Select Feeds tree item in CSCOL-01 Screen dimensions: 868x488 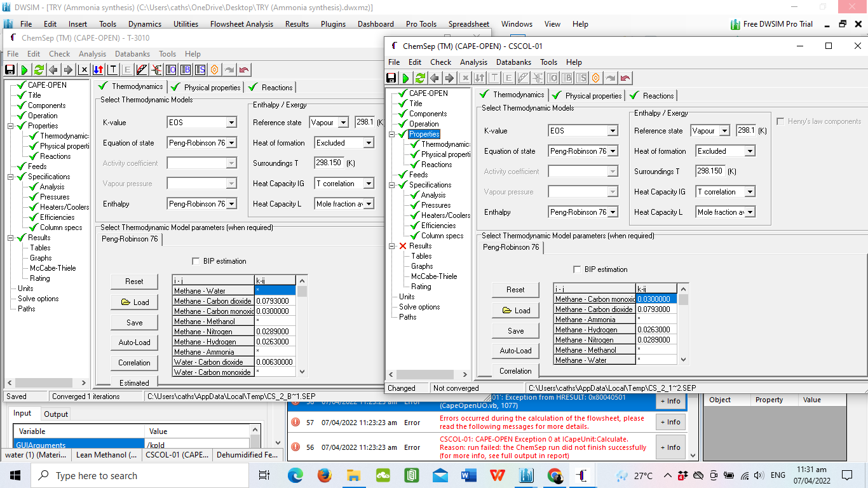coord(419,175)
